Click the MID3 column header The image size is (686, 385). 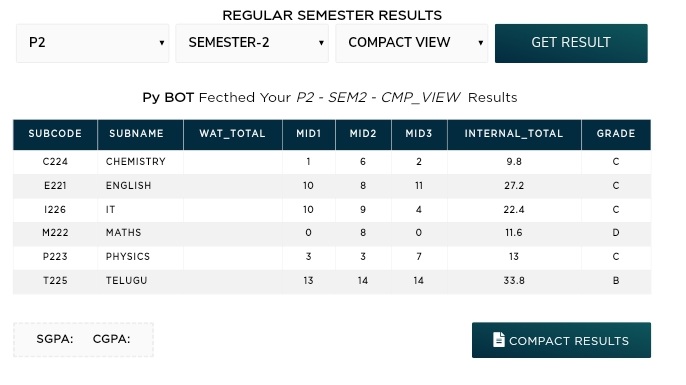coord(419,134)
